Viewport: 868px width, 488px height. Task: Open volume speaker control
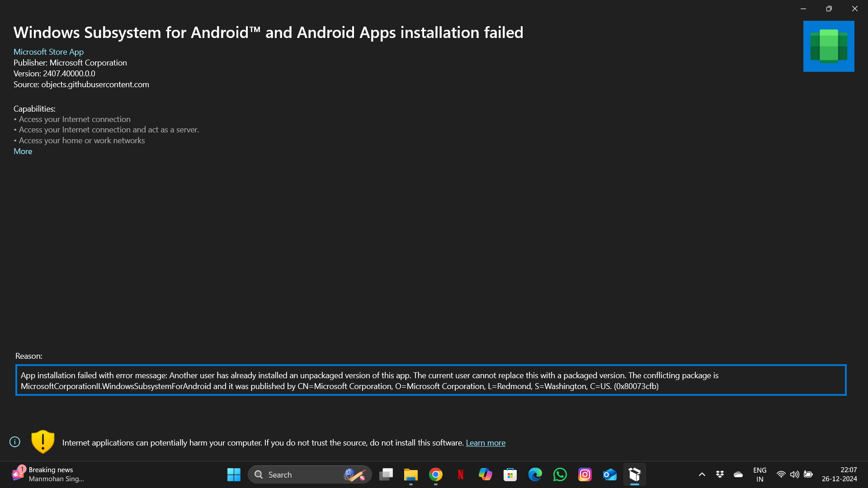click(795, 474)
